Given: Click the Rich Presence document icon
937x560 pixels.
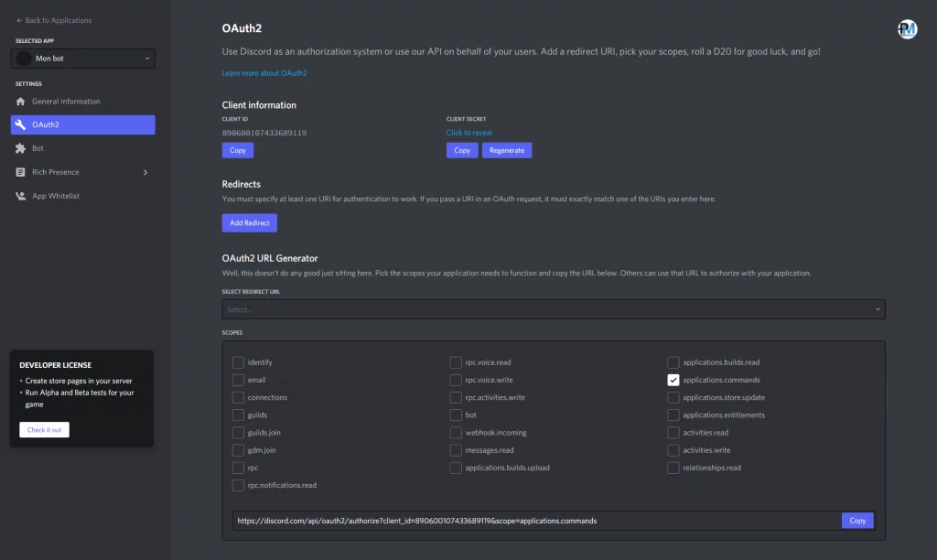Looking at the screenshot, I should (x=21, y=172).
